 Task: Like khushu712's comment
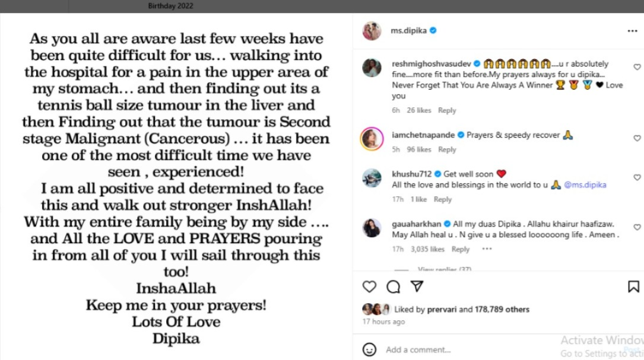point(637,177)
